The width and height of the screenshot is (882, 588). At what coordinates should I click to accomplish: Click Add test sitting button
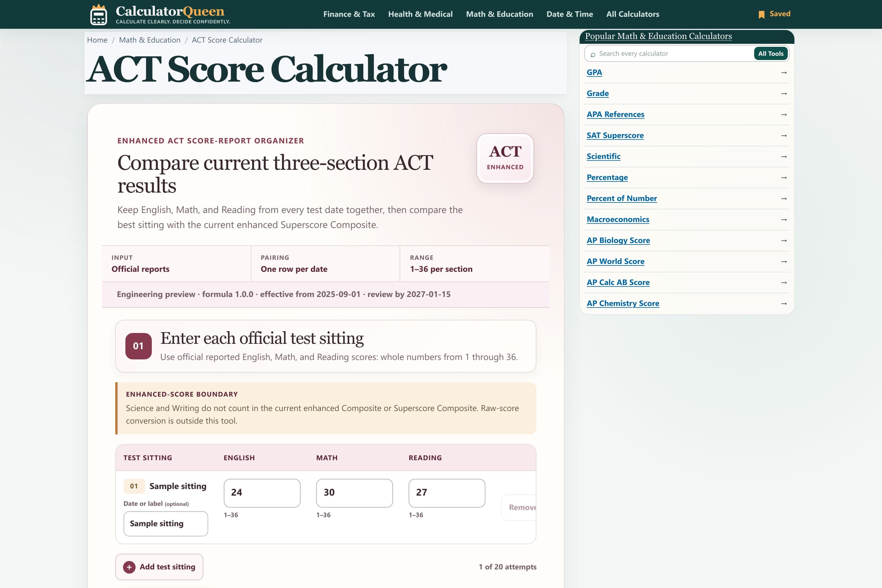(159, 567)
